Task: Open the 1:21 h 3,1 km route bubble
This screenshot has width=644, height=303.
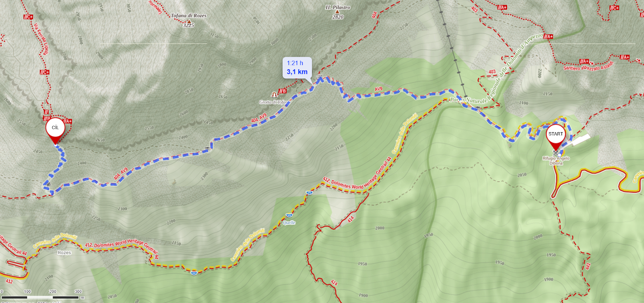Action: (x=297, y=68)
